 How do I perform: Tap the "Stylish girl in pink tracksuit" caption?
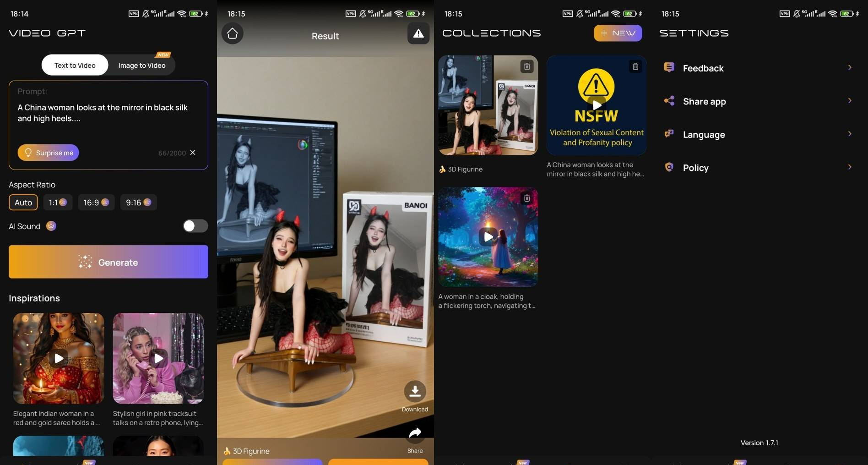point(155,414)
